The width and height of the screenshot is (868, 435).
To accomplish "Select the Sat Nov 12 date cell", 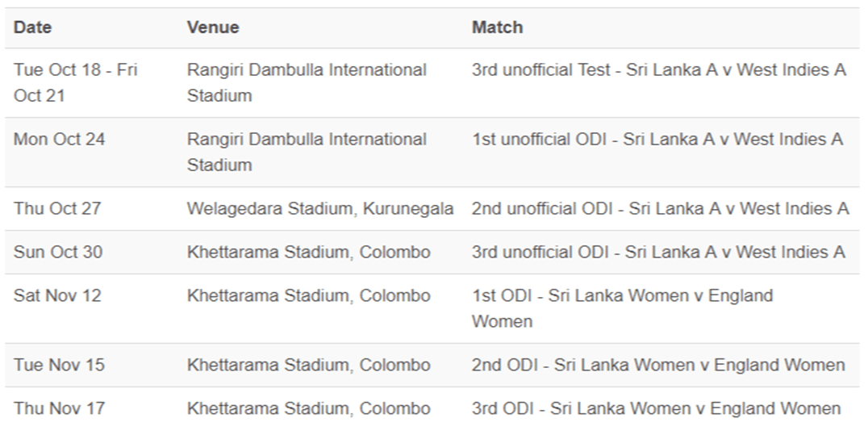I will (57, 295).
